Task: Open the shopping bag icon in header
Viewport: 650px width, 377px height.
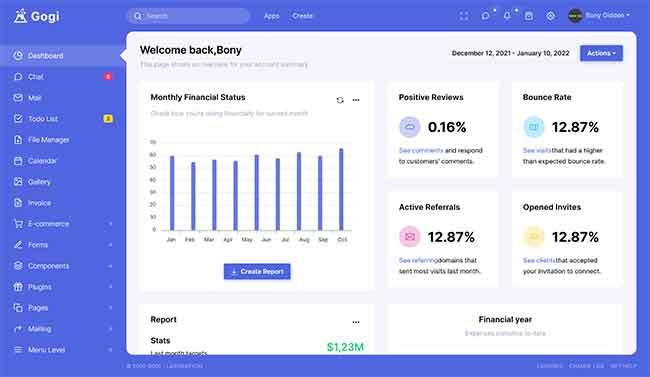Action: point(529,16)
